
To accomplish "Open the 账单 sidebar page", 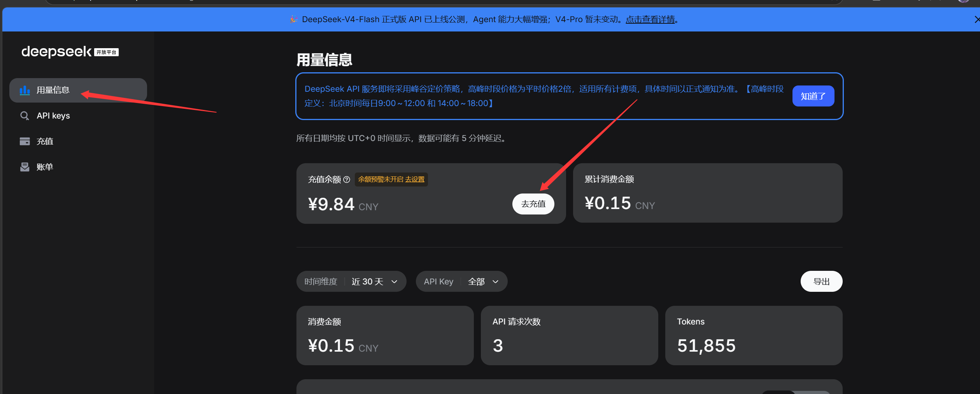I will coord(78,167).
